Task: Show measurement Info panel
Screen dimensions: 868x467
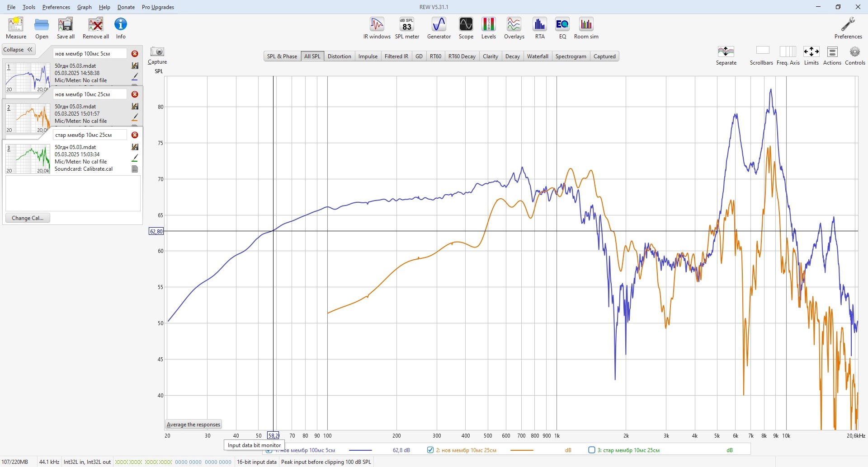Action: coord(121,28)
